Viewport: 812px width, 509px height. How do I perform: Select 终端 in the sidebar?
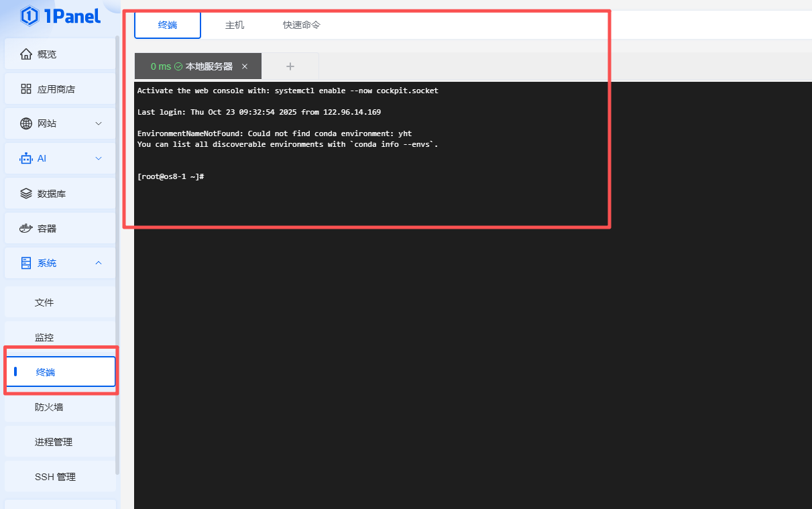[60, 372]
